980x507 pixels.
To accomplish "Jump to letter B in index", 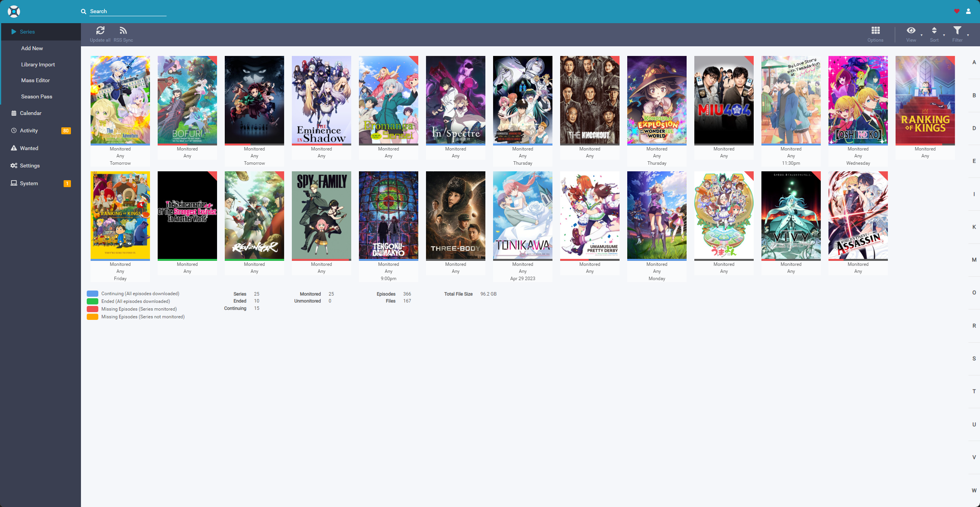I will pos(974,95).
